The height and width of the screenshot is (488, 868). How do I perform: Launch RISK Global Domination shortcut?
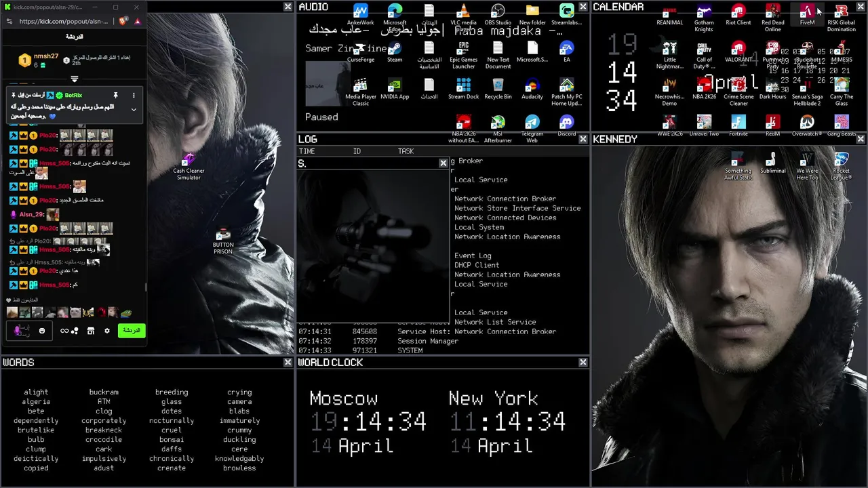(841, 18)
